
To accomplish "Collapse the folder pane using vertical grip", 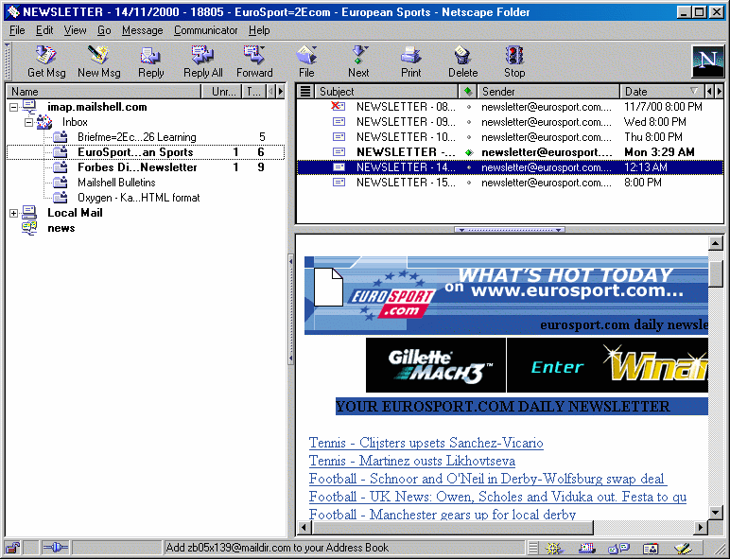I will 291,309.
